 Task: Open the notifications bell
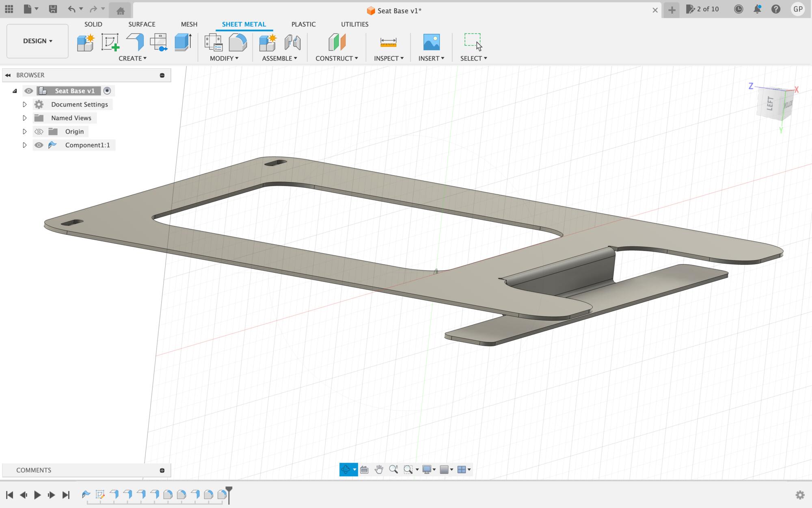click(x=757, y=9)
